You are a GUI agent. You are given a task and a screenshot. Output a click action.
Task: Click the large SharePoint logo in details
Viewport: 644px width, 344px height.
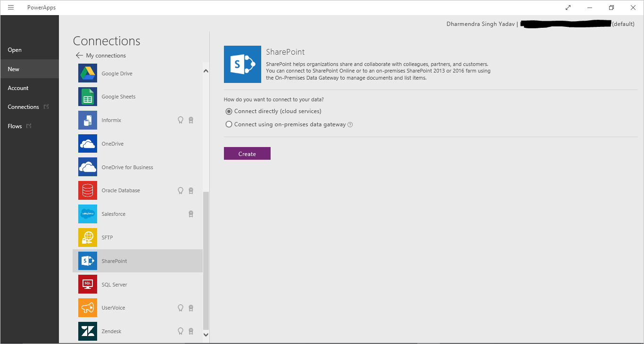(242, 64)
